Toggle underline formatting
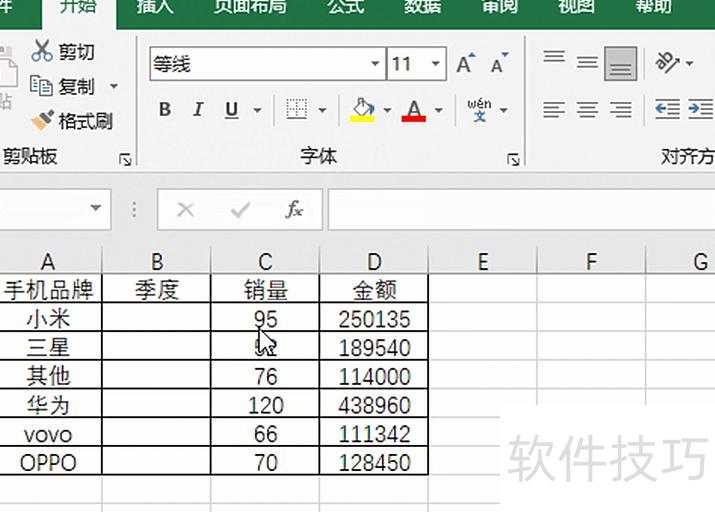This screenshot has height=512, width=715. pyautogui.click(x=232, y=110)
